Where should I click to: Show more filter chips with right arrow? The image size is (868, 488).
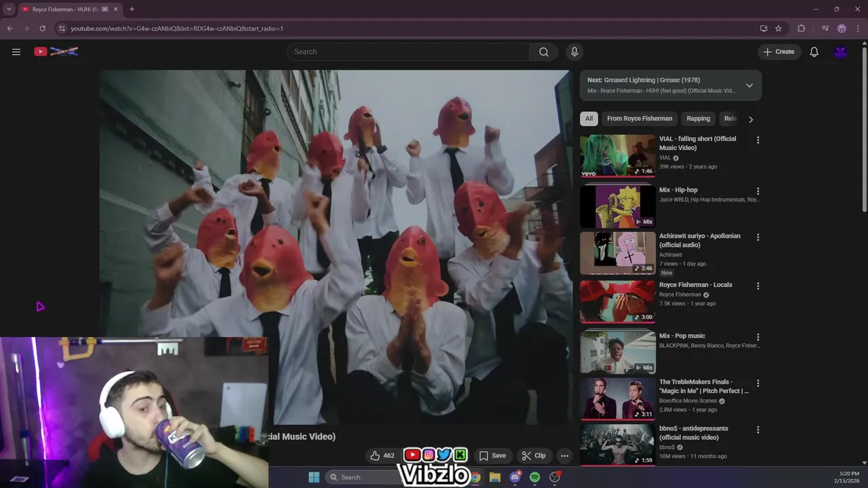[751, 119]
